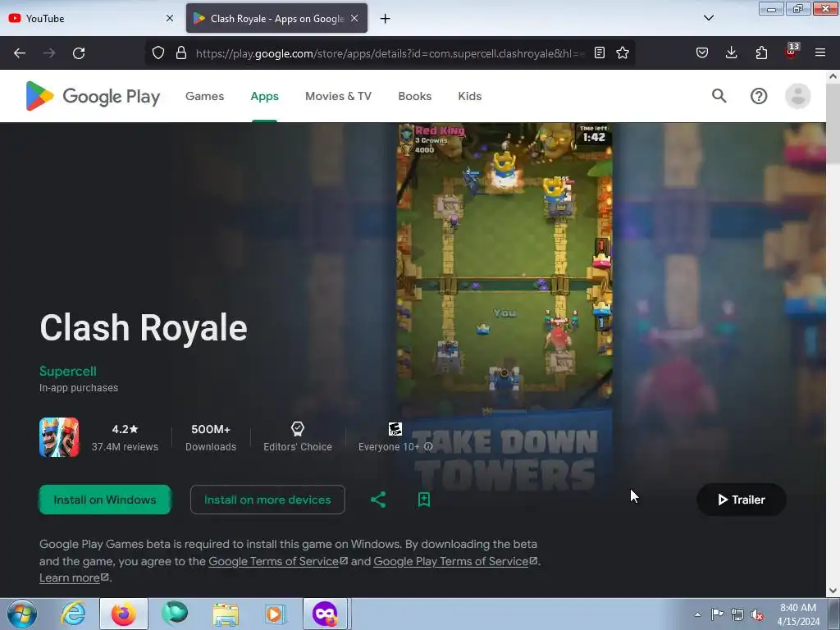Open the extensions puzzle icon
This screenshot has height=630, width=840.
[761, 52]
